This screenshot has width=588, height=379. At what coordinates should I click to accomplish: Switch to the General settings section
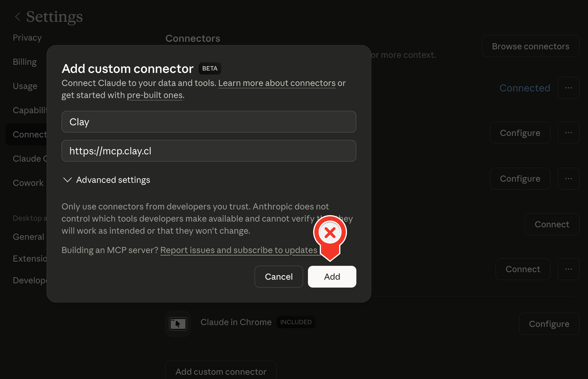[28, 237]
